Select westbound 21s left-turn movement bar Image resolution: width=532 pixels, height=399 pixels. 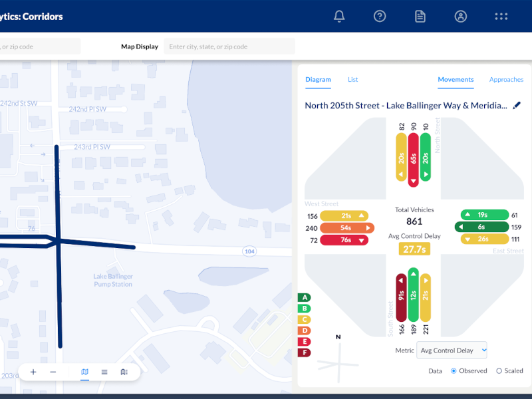pyautogui.click(x=344, y=215)
